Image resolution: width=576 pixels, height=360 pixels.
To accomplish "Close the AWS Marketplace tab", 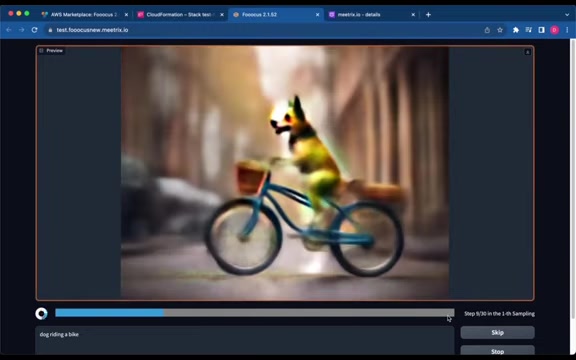I will 126,15.
